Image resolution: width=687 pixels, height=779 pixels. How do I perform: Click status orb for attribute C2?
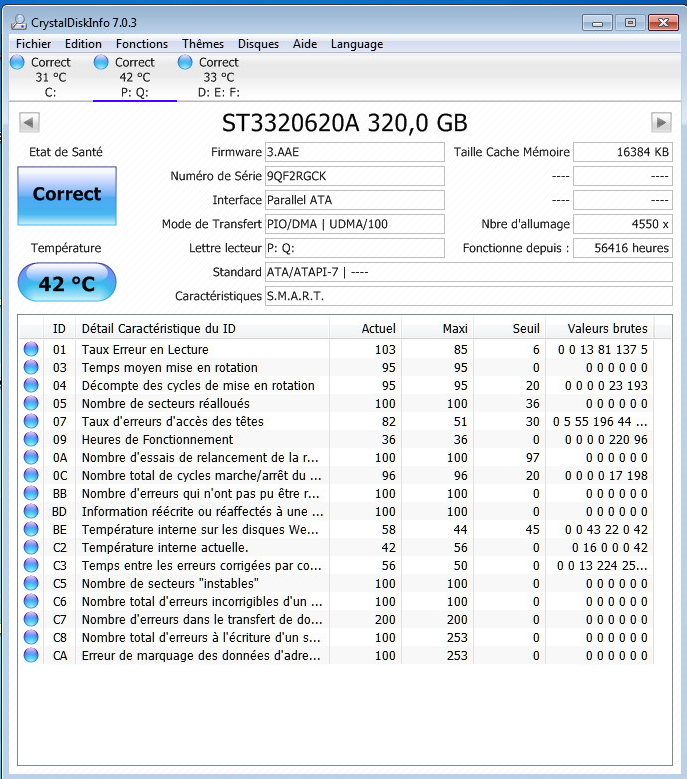(31, 547)
